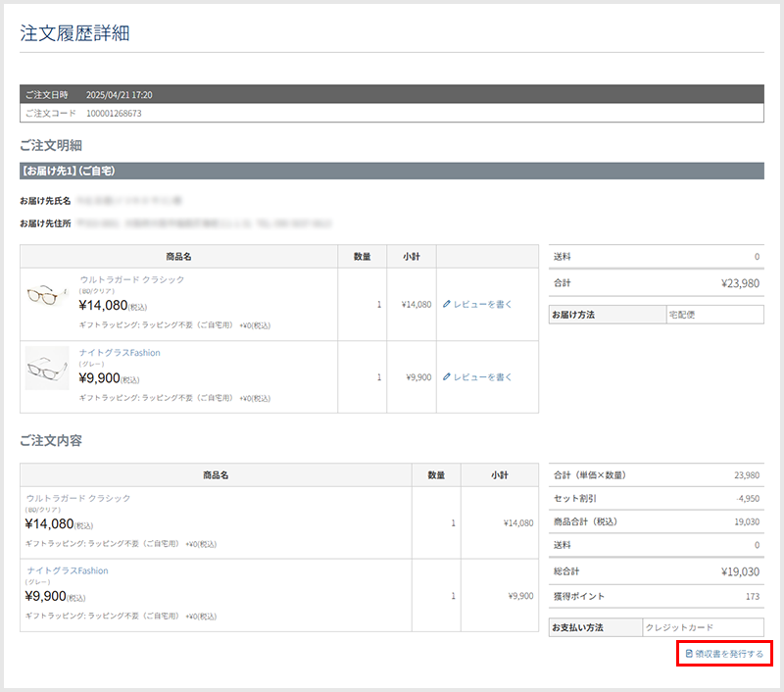Open ナイトグラスFashion link in ご注文内容 table
Screen dimensions: 784x692
pyautogui.click(x=68, y=570)
